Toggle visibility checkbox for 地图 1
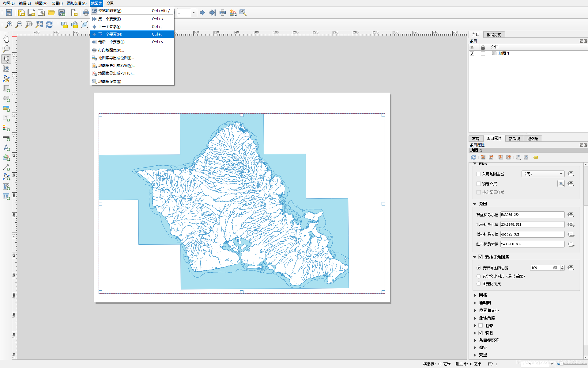The image size is (588, 368). click(x=472, y=53)
